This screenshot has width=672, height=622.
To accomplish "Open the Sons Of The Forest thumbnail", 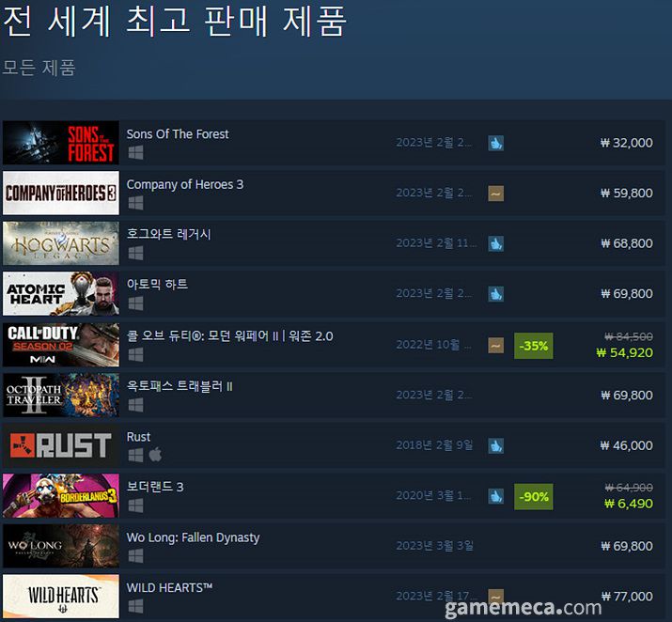I will tap(61, 143).
